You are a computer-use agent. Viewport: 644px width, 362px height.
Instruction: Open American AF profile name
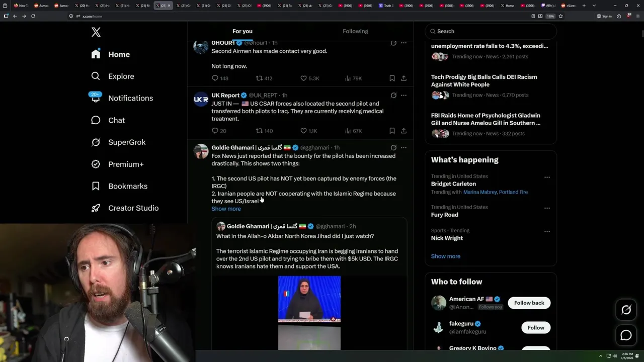click(467, 299)
